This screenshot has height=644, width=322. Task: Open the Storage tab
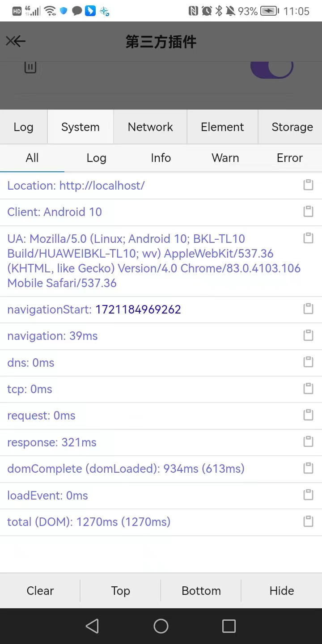pos(292,127)
